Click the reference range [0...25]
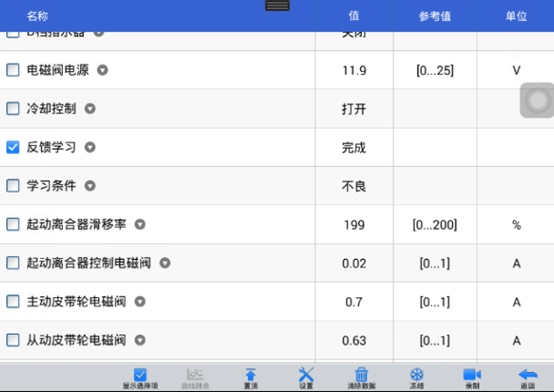Screen dimensions: 554x392 coord(435,71)
